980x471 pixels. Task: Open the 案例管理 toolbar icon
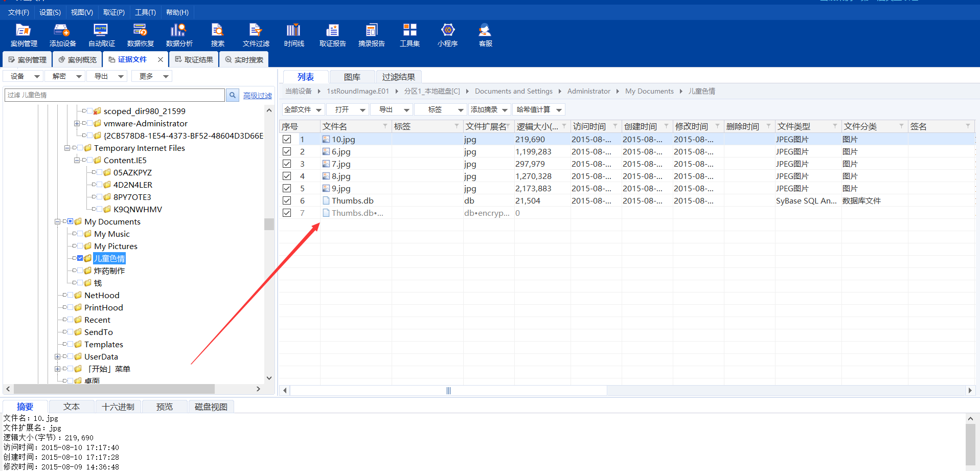24,35
